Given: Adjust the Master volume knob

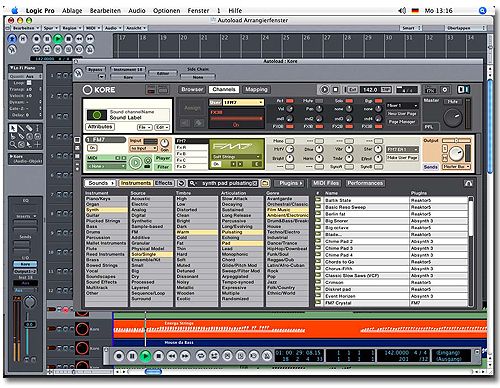Looking at the screenshot, I should (453, 117).
